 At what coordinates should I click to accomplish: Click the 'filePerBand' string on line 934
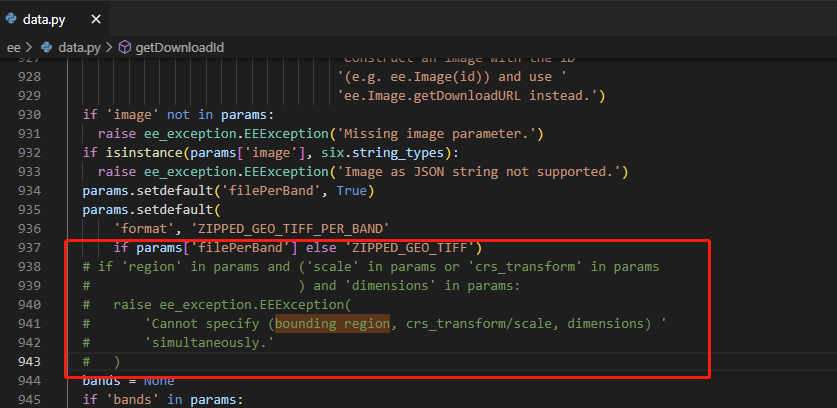pos(271,191)
